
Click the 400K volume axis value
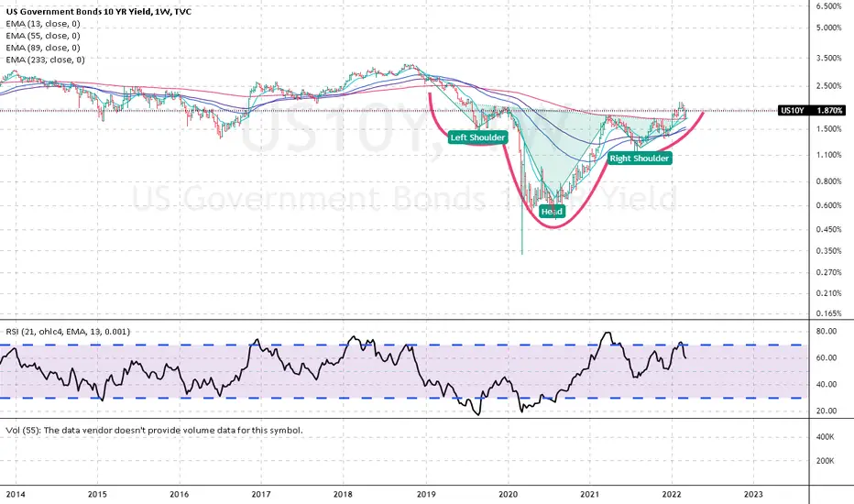pyautogui.click(x=826, y=437)
